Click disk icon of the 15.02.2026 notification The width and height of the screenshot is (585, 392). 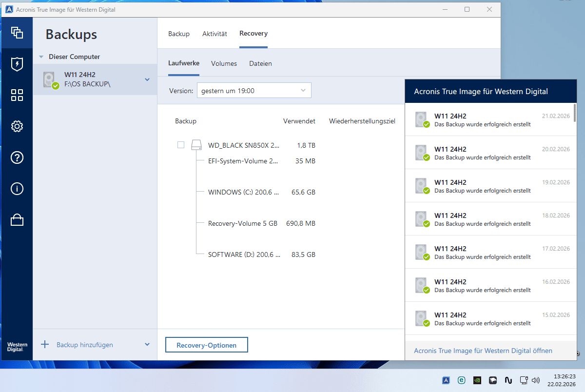(x=422, y=319)
